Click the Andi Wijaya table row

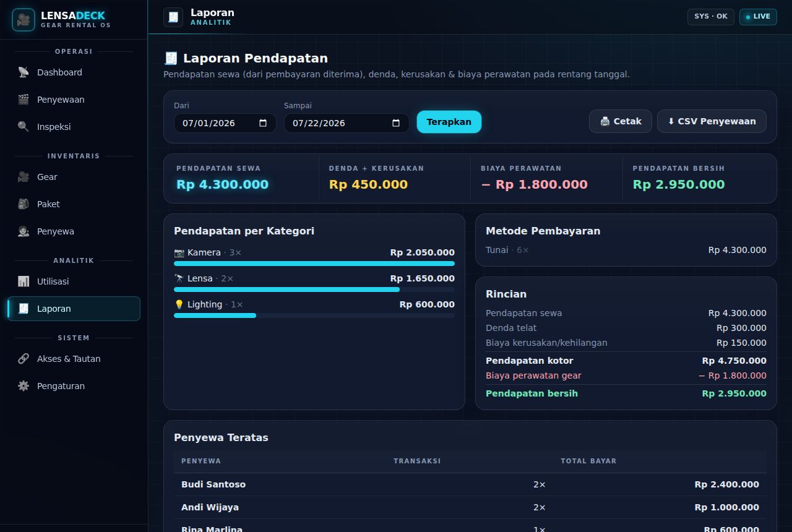[x=470, y=507]
